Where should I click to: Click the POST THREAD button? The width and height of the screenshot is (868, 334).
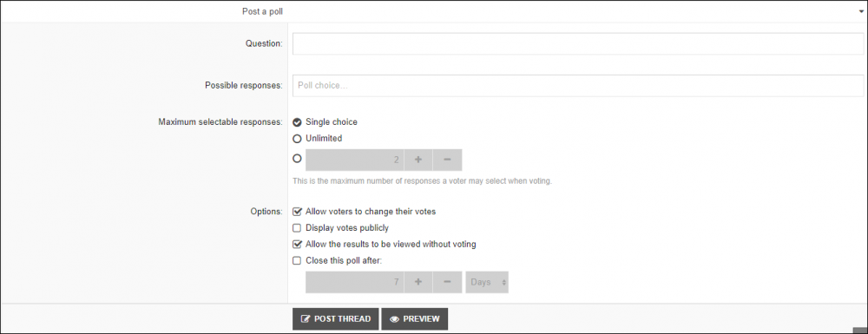335,319
